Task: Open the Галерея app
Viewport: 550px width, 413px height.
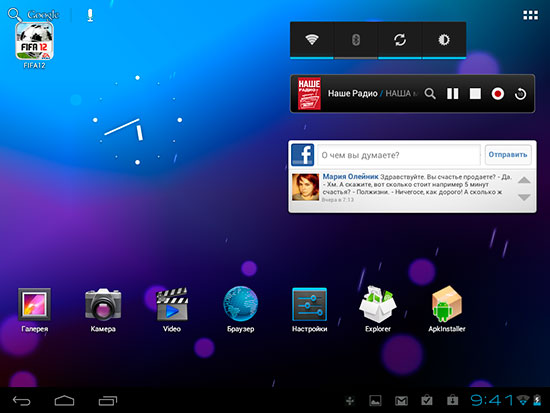Action: (x=34, y=304)
